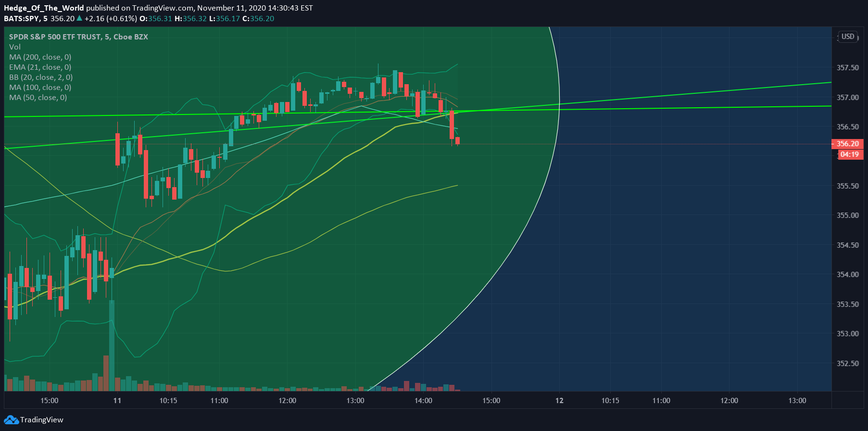868x431 pixels.
Task: Click the 354.50 price axis label
Action: click(847, 245)
